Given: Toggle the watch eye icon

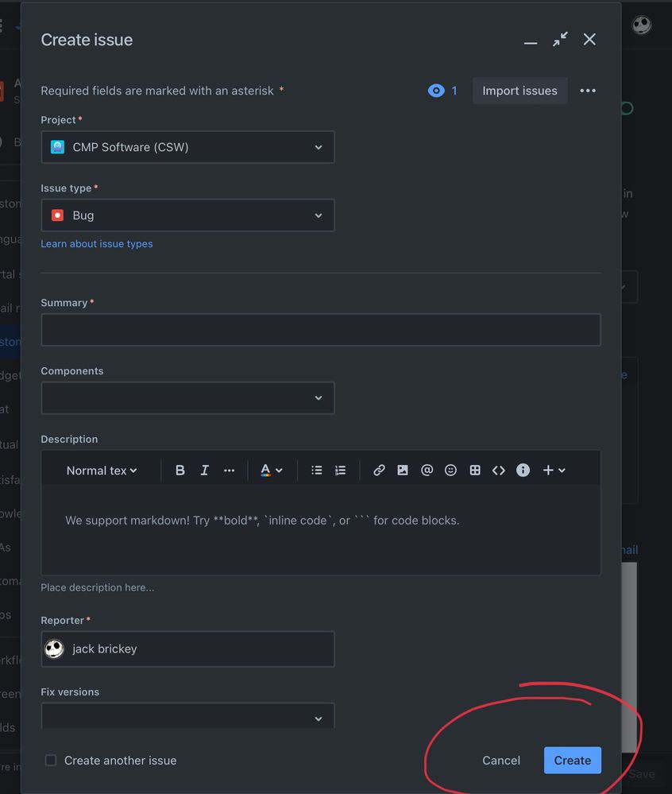Looking at the screenshot, I should pyautogui.click(x=435, y=91).
